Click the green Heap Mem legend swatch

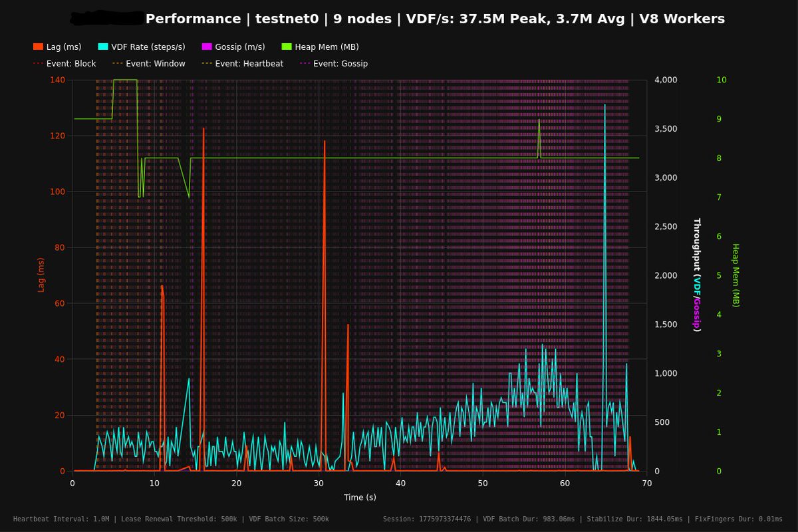(287, 47)
